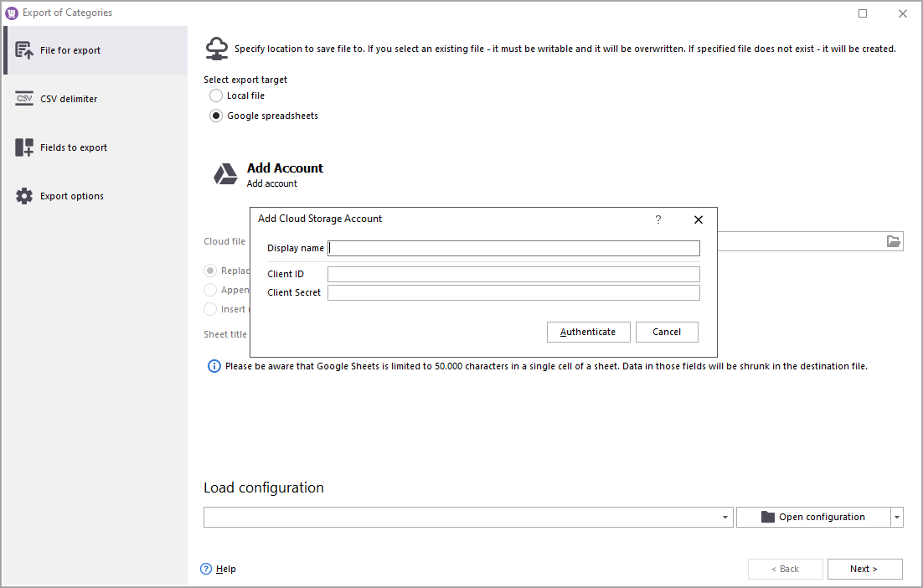This screenshot has width=923, height=588.
Task: Select the Google spreadsheets export target
Action: click(x=216, y=115)
